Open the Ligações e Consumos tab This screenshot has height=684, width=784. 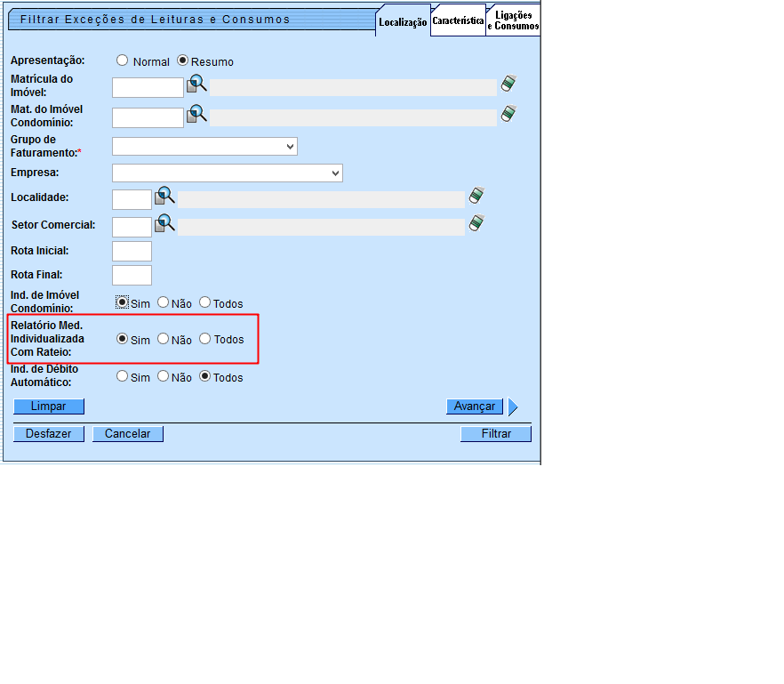(513, 20)
